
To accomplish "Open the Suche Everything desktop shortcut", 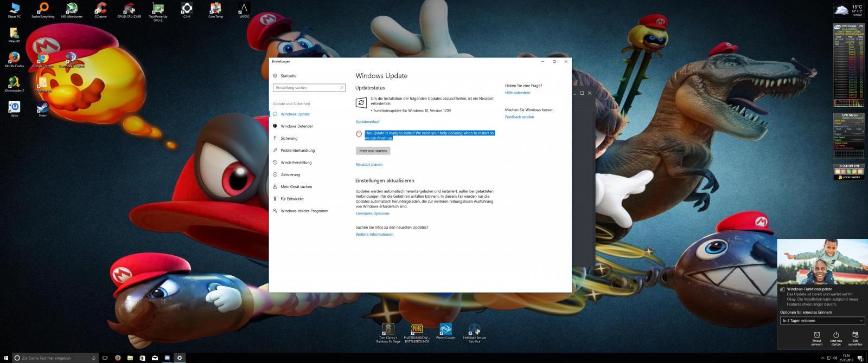I will 43,10.
